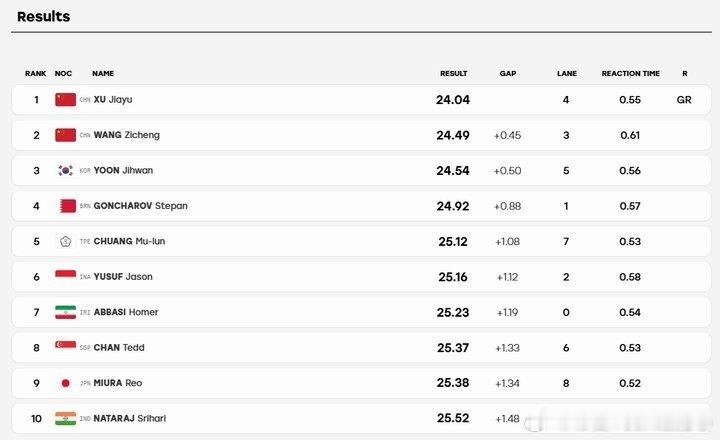Click the LANE column header

(567, 73)
